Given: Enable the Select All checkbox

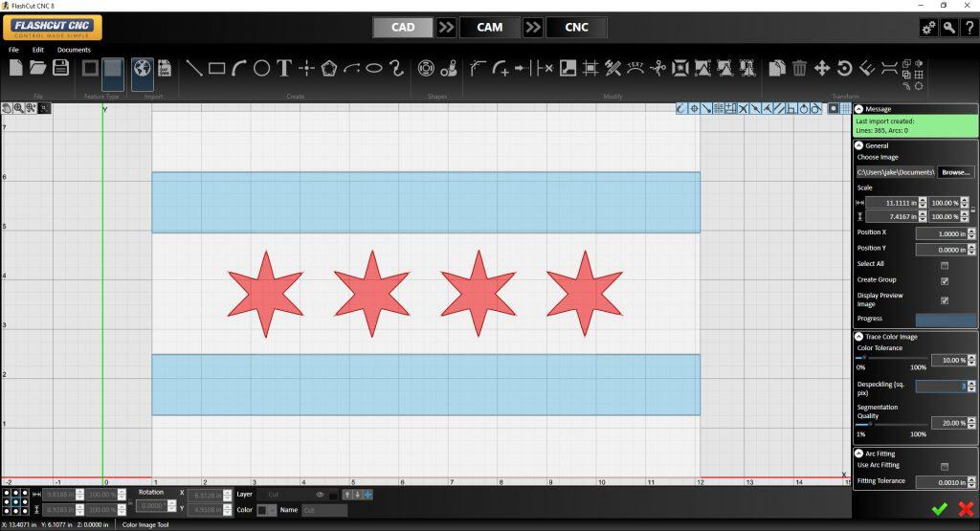Looking at the screenshot, I should pos(945,265).
